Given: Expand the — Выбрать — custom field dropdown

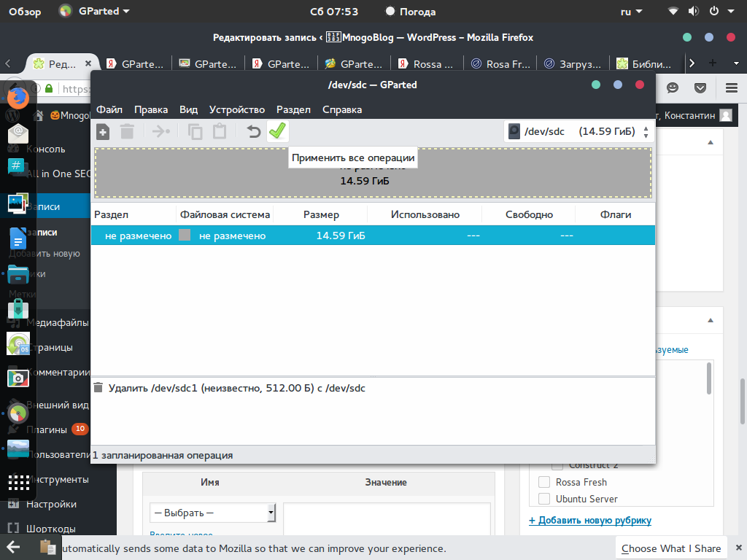Looking at the screenshot, I should 212,513.
